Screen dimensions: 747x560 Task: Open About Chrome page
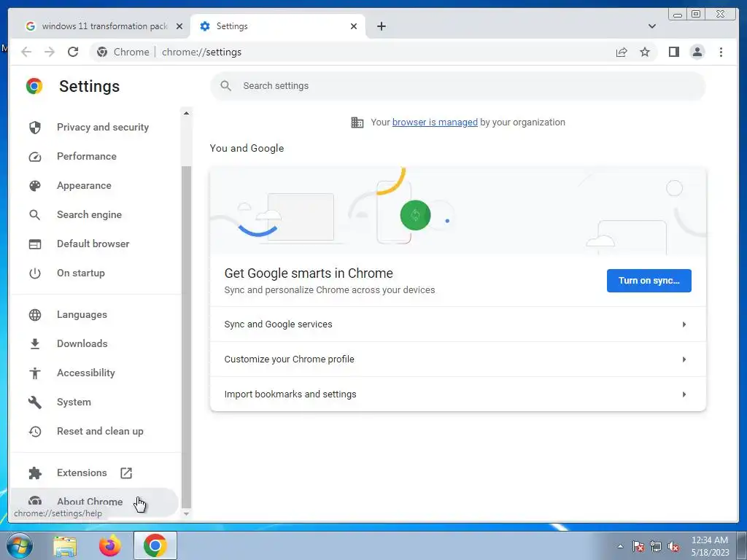[94, 502]
